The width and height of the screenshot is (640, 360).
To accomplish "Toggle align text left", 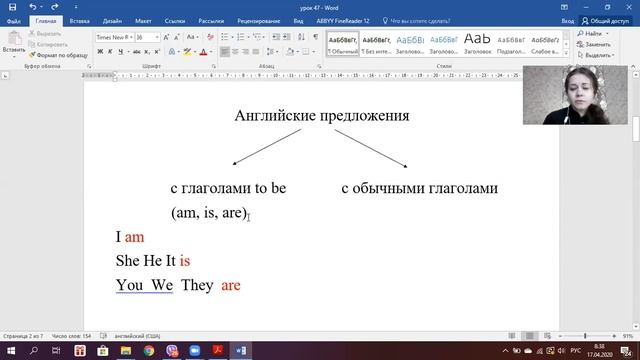I will click(224, 52).
